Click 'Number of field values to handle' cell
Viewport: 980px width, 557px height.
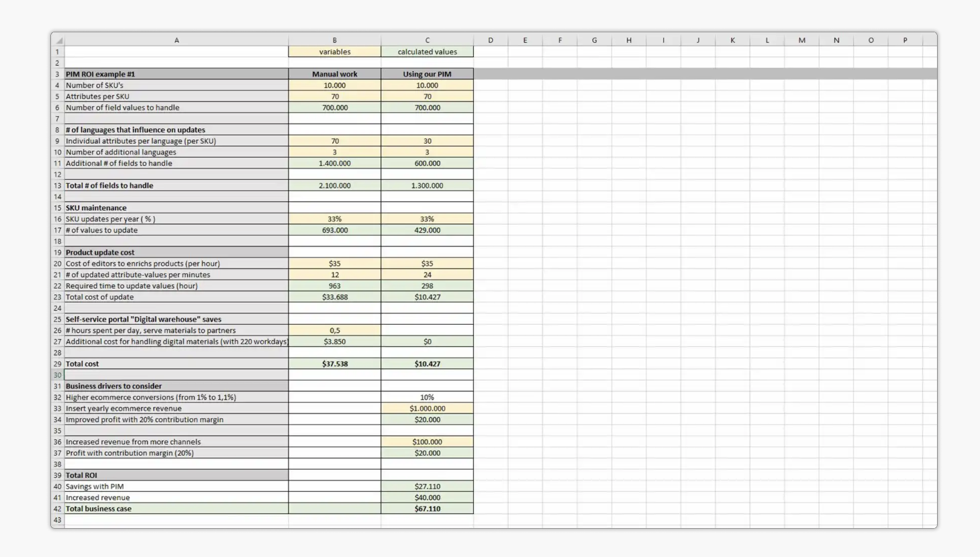pyautogui.click(x=177, y=107)
